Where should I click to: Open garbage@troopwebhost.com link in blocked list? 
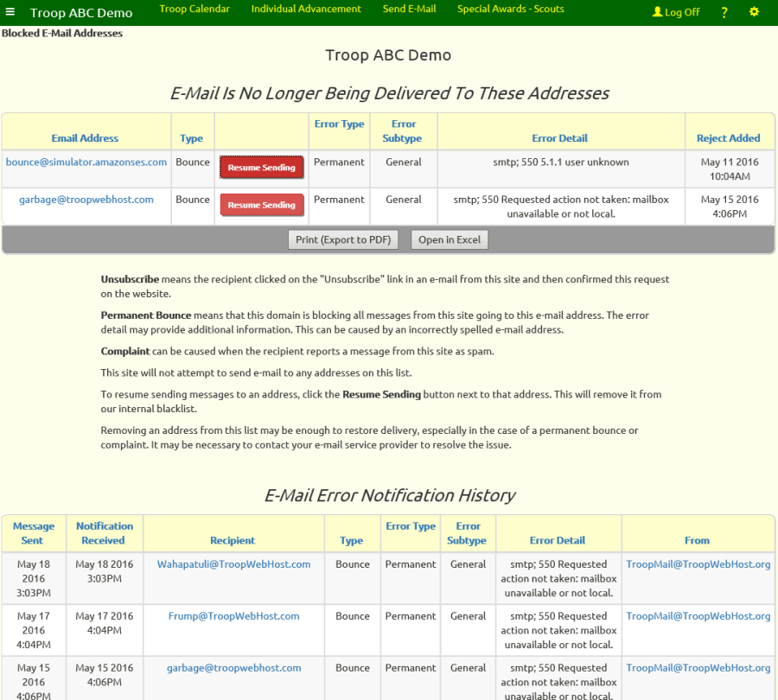pyautogui.click(x=86, y=200)
